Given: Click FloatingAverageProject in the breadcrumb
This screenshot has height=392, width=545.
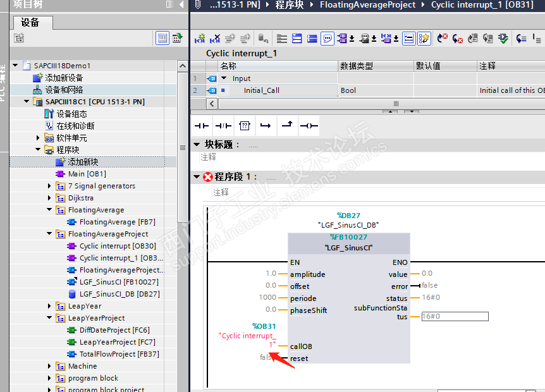Looking at the screenshot, I should pos(367,4).
